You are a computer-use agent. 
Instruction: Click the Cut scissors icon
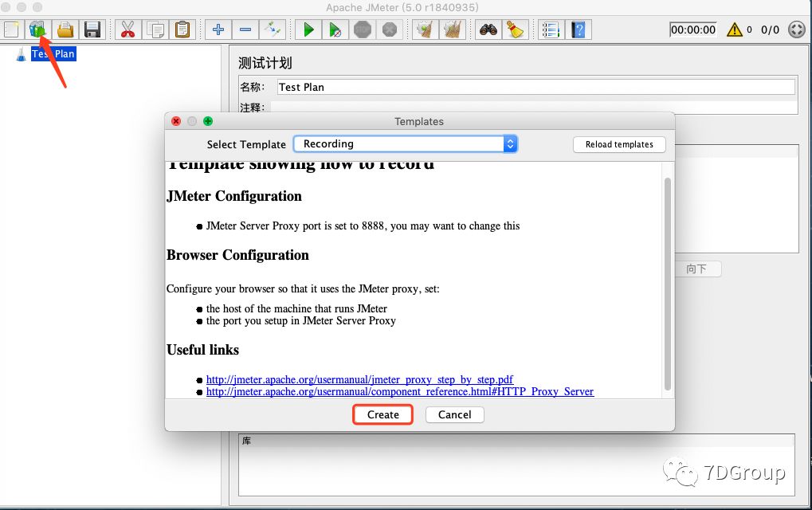point(128,29)
